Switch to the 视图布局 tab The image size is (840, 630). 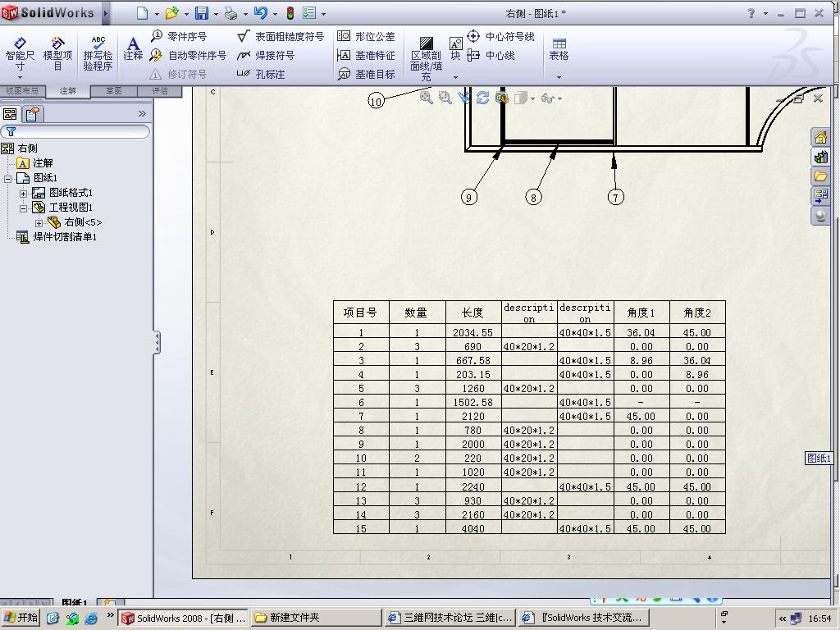[x=22, y=91]
